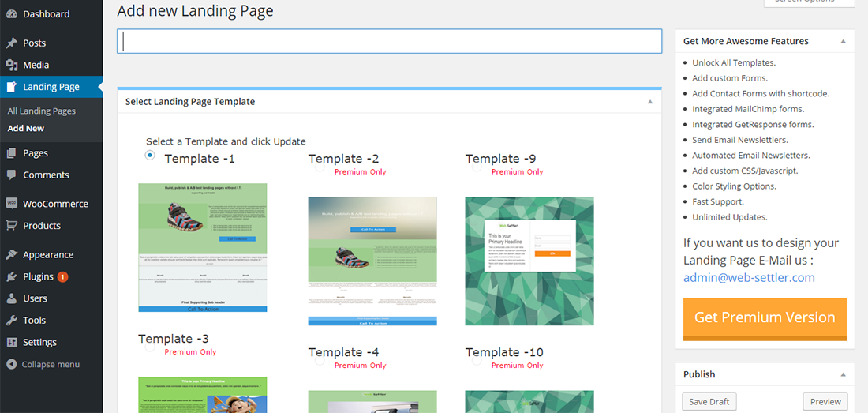
Task: Click 'Unlock All Templates.' feature text
Action: click(x=734, y=62)
